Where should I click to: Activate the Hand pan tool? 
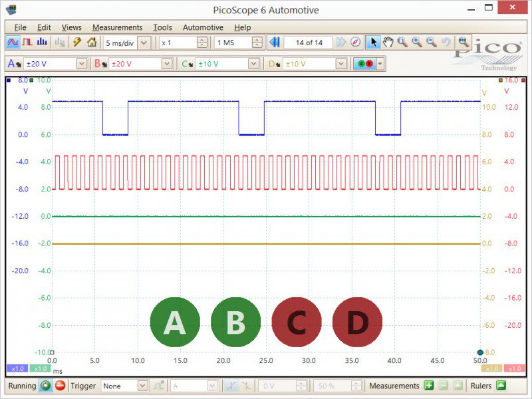tap(388, 42)
